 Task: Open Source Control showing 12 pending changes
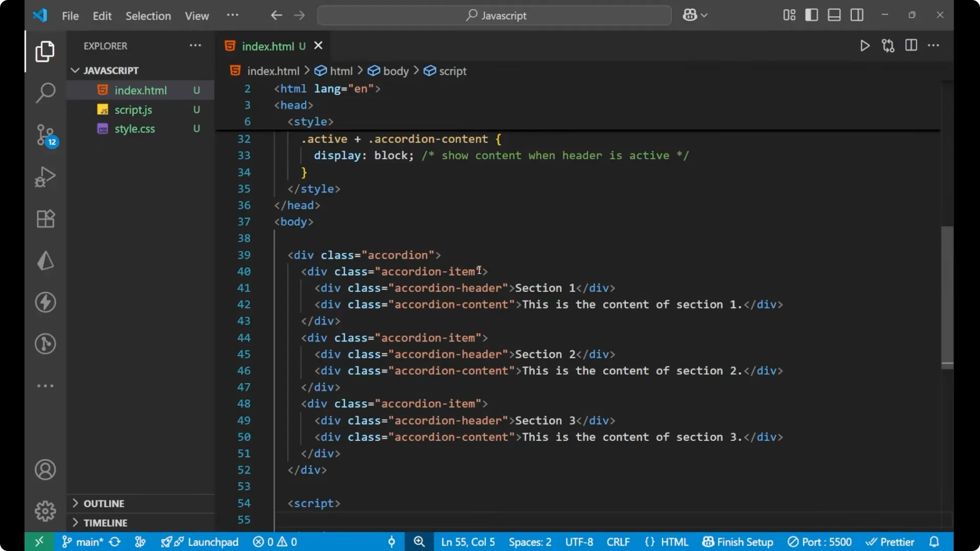45,135
